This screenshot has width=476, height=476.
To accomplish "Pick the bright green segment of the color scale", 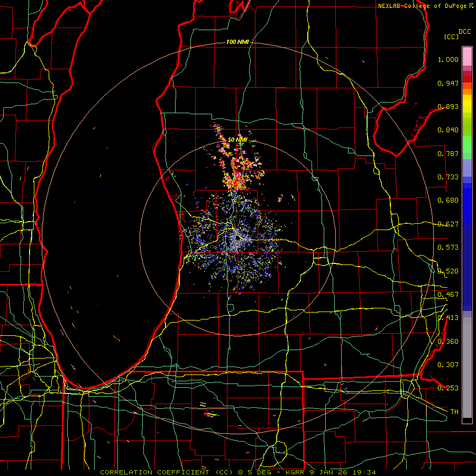I will click(x=467, y=144).
